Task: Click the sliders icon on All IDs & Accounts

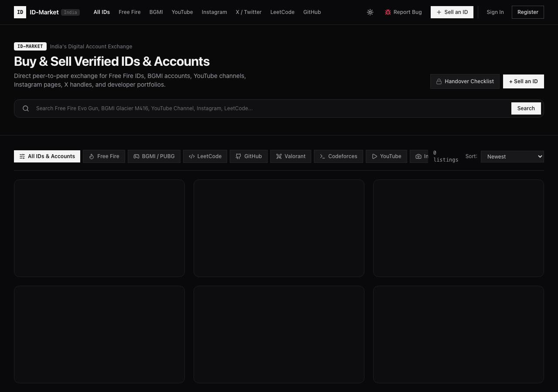Action: [x=22, y=156]
